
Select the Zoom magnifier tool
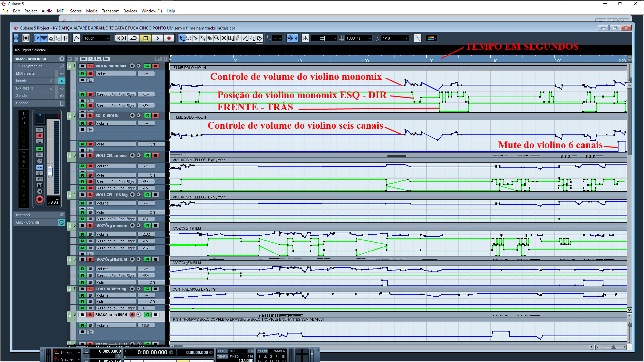tap(217, 38)
